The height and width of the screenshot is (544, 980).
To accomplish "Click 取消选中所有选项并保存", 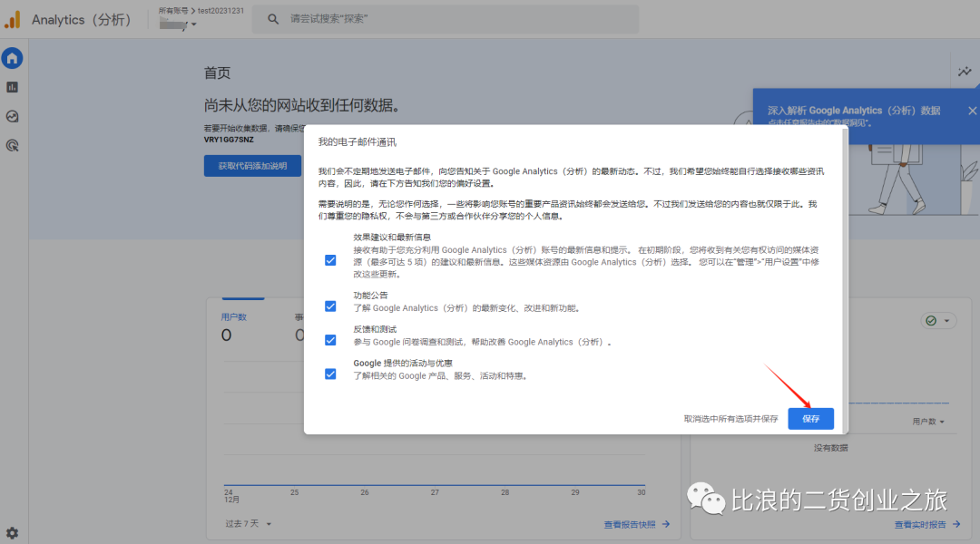I will pos(730,419).
